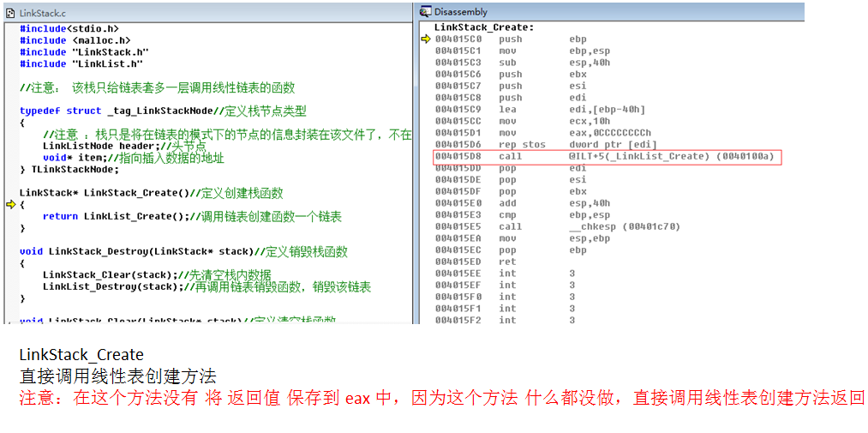Click the return LinkList_Create(); statement
The height and width of the screenshot is (433, 868).
(192, 216)
